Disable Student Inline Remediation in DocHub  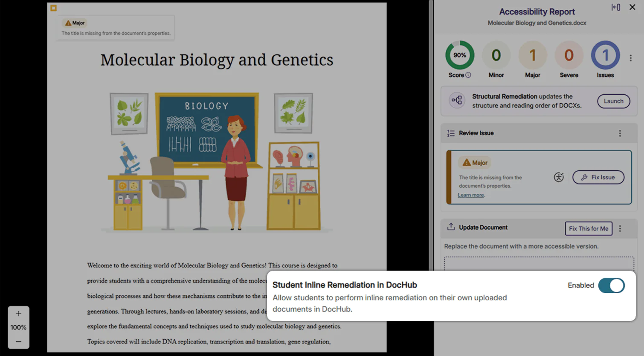point(612,286)
